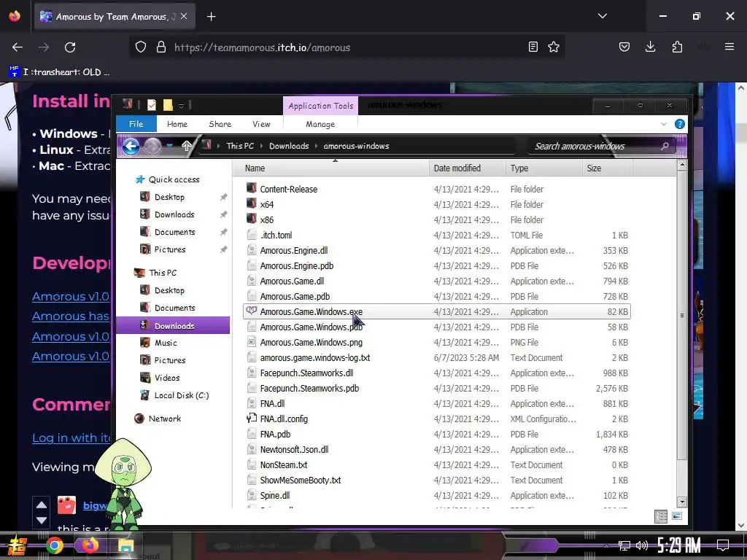The height and width of the screenshot is (560, 747).
Task: Click file list scrollbar down arrow
Action: pyautogui.click(x=682, y=502)
